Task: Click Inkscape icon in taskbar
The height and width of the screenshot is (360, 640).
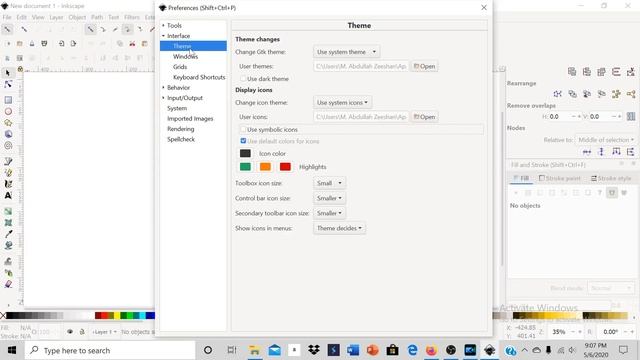Action: (490, 350)
